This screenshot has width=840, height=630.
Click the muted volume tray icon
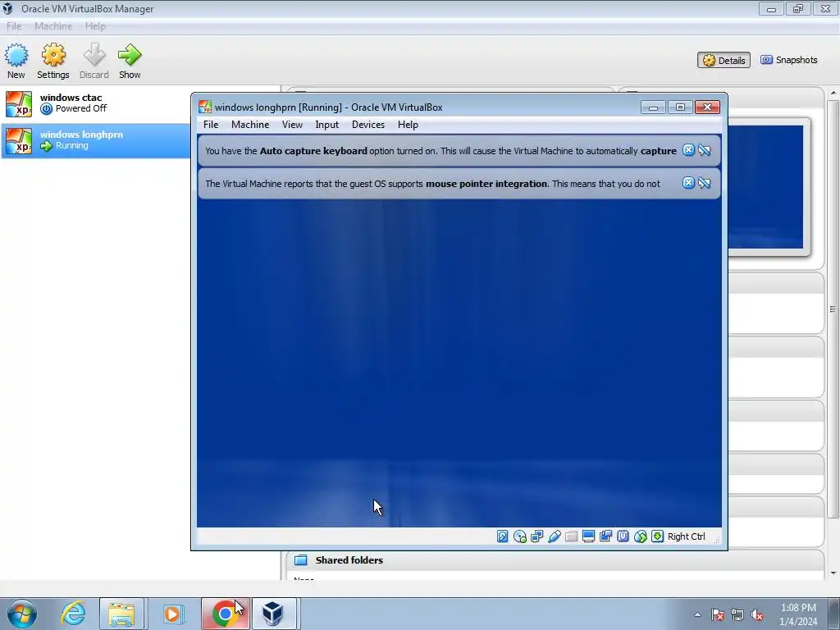pyautogui.click(x=757, y=614)
